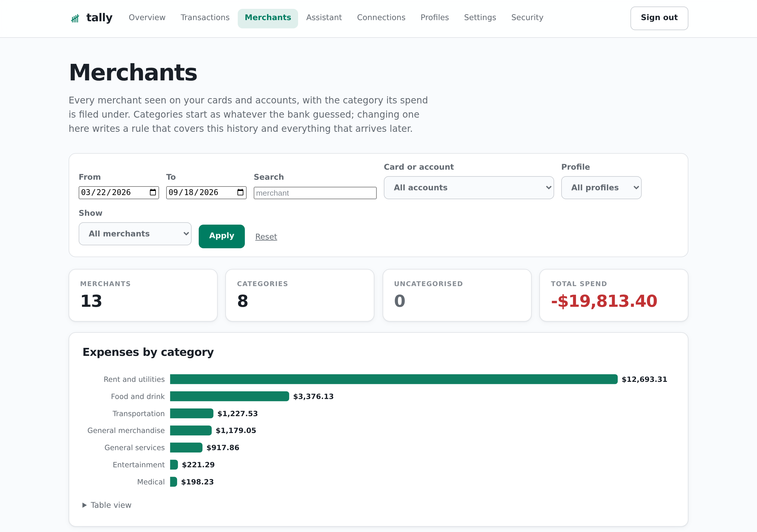The image size is (757, 532).
Task: Click the Entertainment bar
Action: tap(174, 465)
